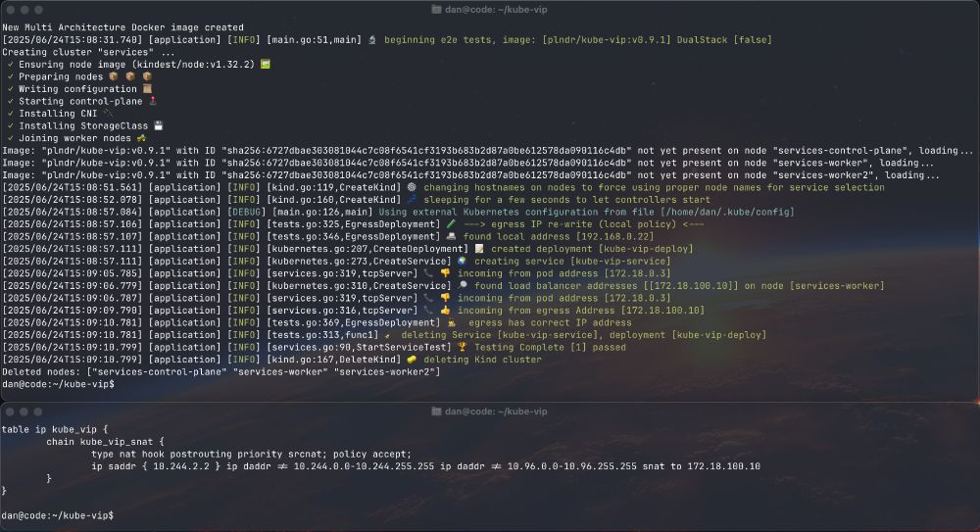This screenshot has width=980, height=532.
Task: Click the thumbs-down emoji on the 15:09:05.785 line
Action: click(x=445, y=273)
